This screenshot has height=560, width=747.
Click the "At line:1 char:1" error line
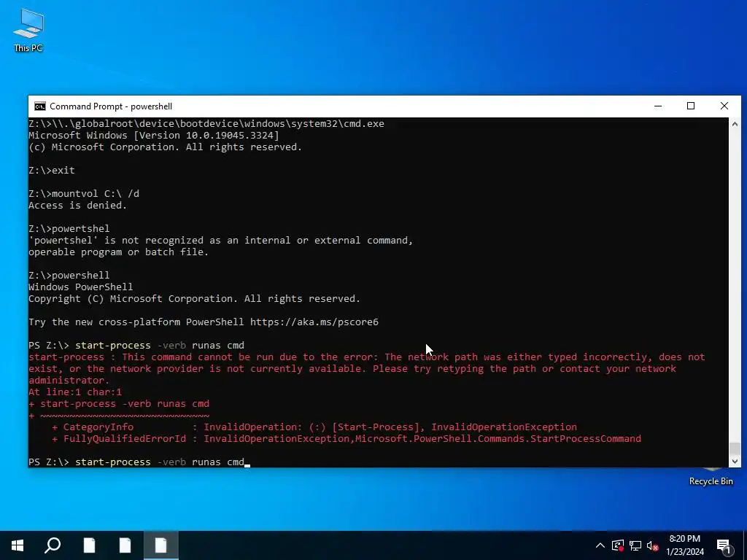tap(75, 392)
